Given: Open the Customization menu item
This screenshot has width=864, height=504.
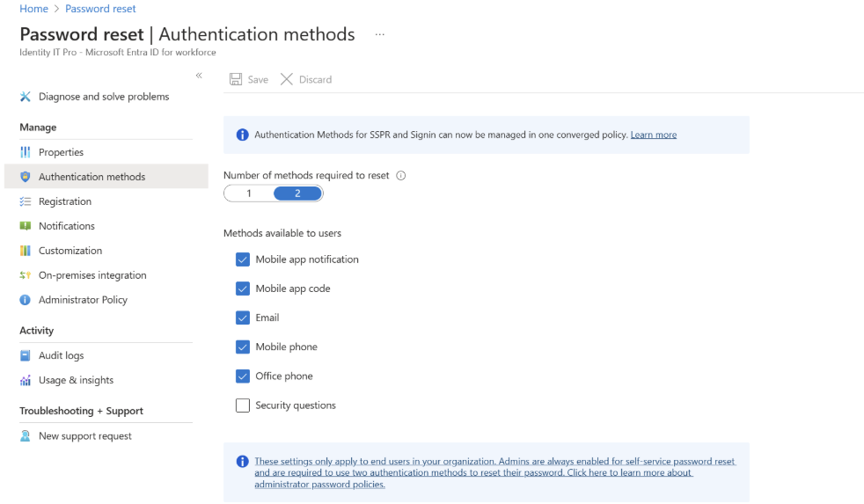Looking at the screenshot, I should 70,251.
